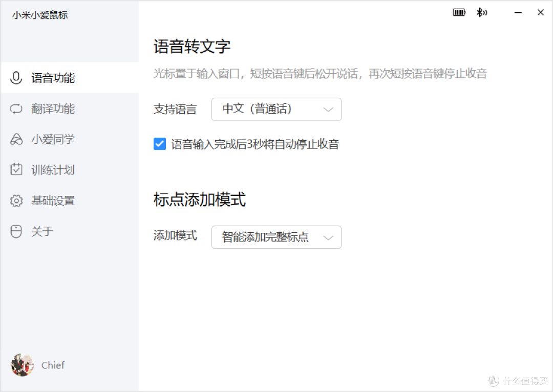Expand the 添加模式 dropdown showing 智能添加完整标点
This screenshot has width=553, height=392.
click(x=276, y=237)
